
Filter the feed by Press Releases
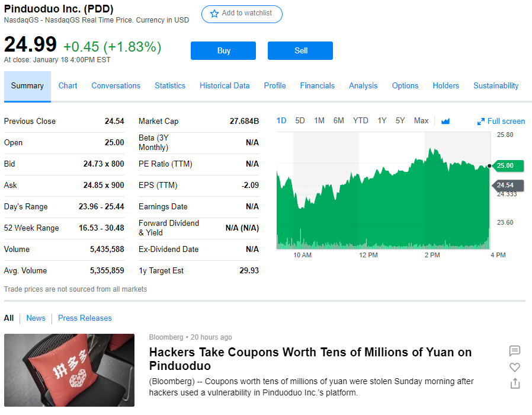[x=85, y=318]
